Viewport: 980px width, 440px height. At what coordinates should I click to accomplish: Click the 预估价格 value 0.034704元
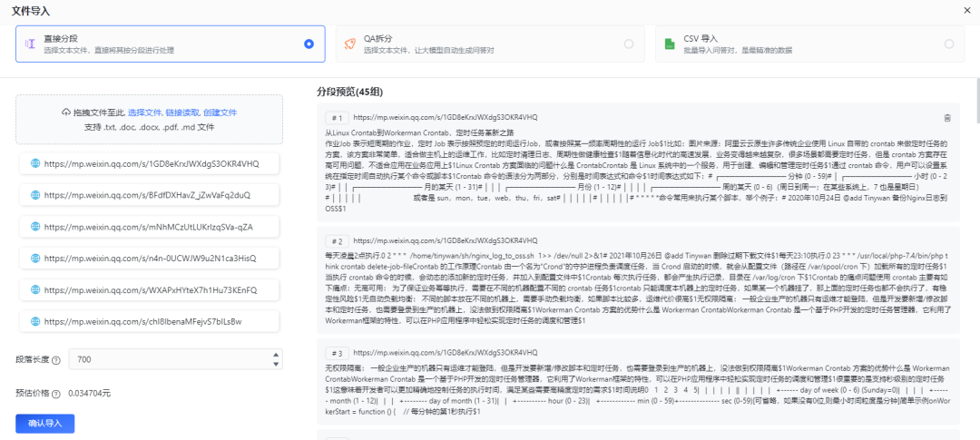pos(89,393)
